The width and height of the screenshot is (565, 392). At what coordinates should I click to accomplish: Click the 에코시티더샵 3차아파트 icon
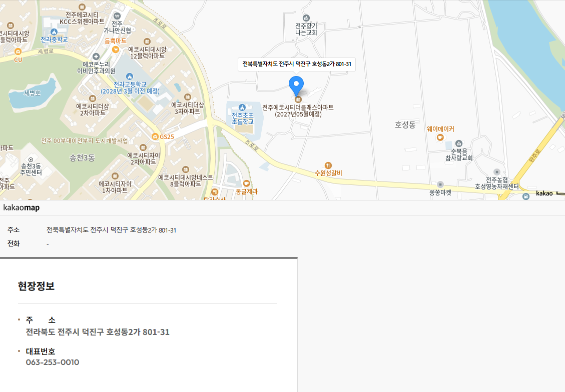pyautogui.click(x=187, y=97)
